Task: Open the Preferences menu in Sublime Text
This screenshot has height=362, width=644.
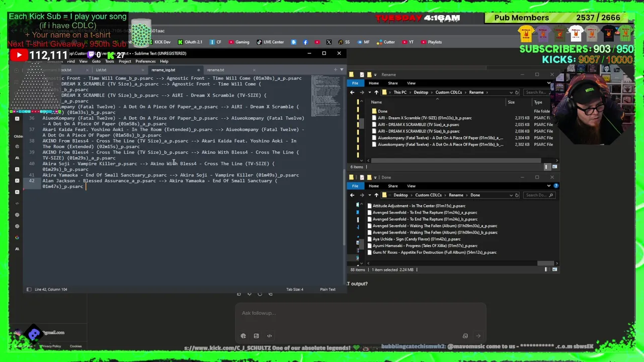Action: point(145,61)
